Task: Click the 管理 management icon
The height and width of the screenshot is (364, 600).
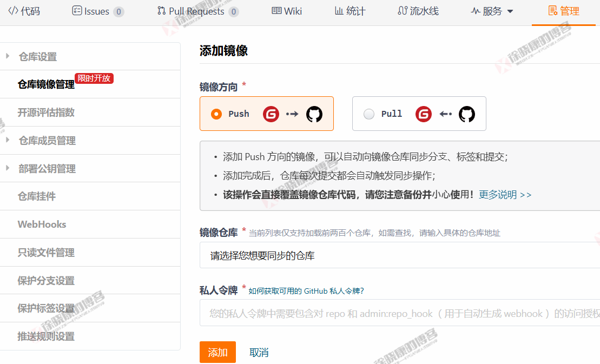Action: [x=552, y=11]
